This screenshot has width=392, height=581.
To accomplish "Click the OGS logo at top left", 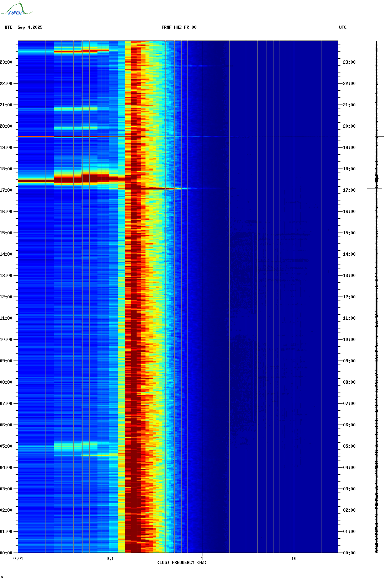I will 16,9.
